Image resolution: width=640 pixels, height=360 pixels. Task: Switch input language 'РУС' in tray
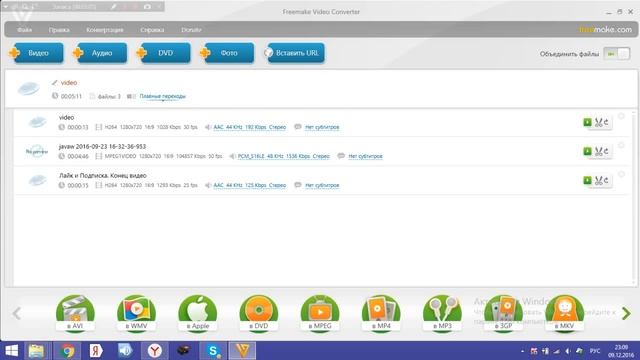pyautogui.click(x=595, y=351)
